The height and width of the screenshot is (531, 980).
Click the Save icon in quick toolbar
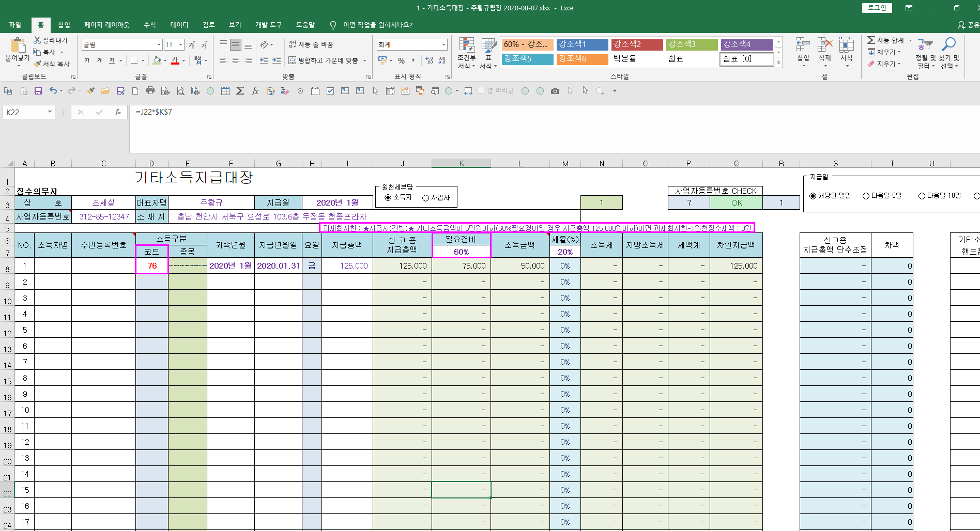click(x=38, y=91)
